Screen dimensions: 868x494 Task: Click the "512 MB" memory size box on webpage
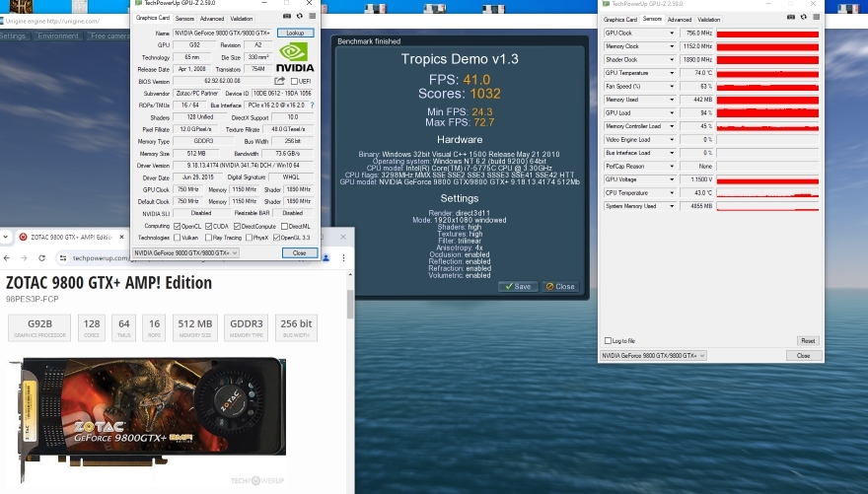coord(195,327)
